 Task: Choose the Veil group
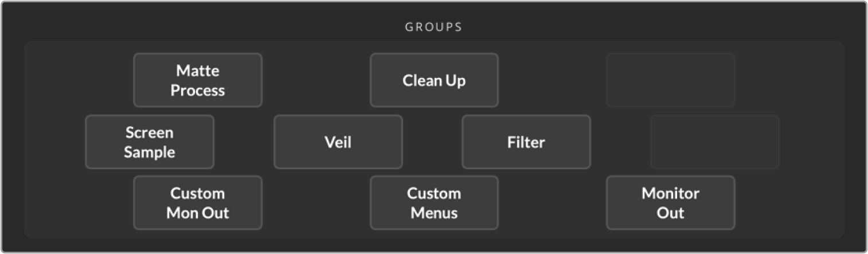coord(338,142)
